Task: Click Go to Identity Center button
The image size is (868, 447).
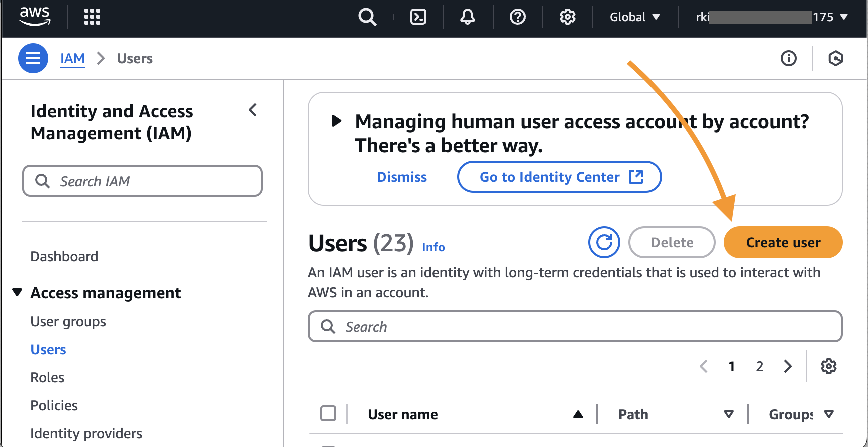Action: pyautogui.click(x=559, y=177)
